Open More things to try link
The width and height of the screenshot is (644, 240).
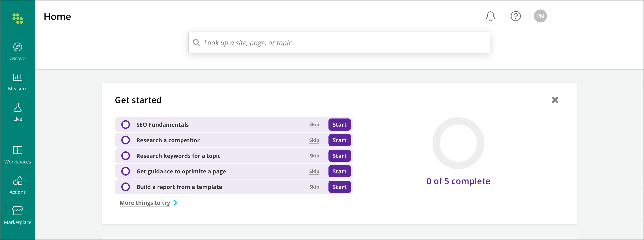(x=145, y=203)
